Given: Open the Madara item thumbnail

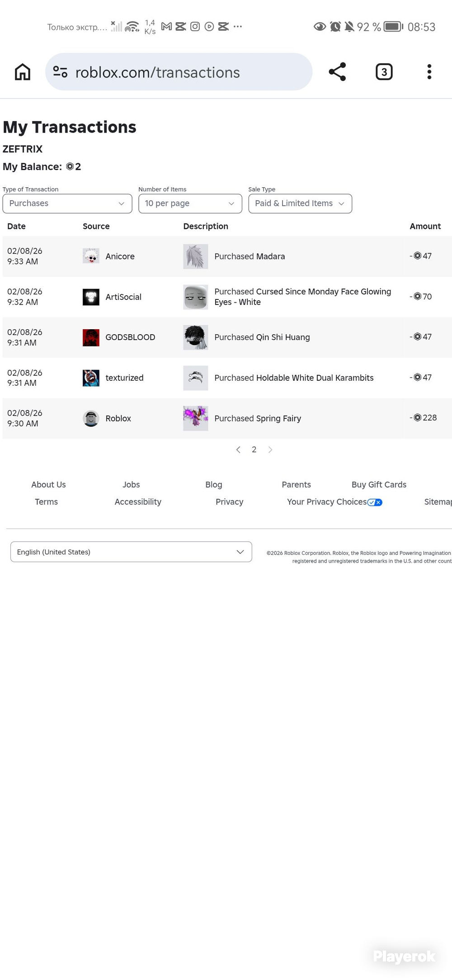Looking at the screenshot, I should click(x=196, y=256).
